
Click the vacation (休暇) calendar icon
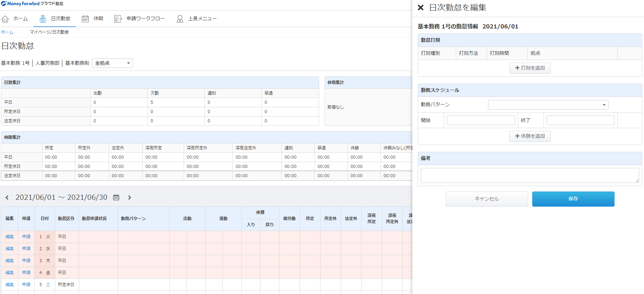pyautogui.click(x=85, y=19)
